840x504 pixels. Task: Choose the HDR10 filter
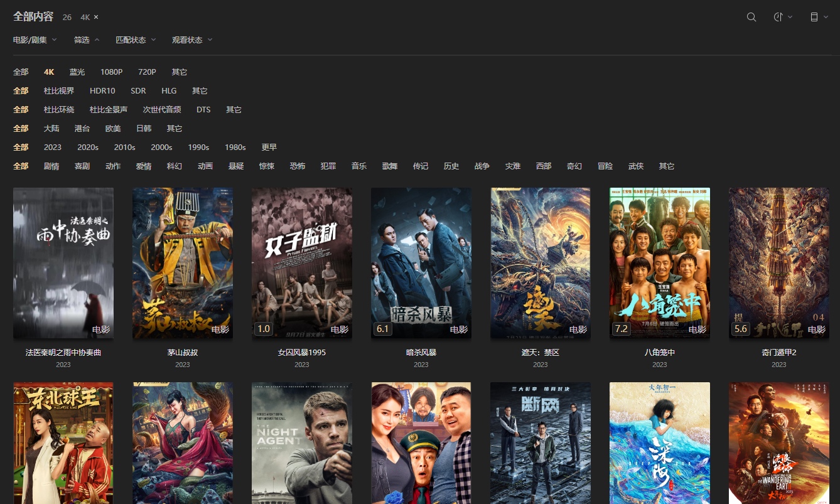coord(102,91)
